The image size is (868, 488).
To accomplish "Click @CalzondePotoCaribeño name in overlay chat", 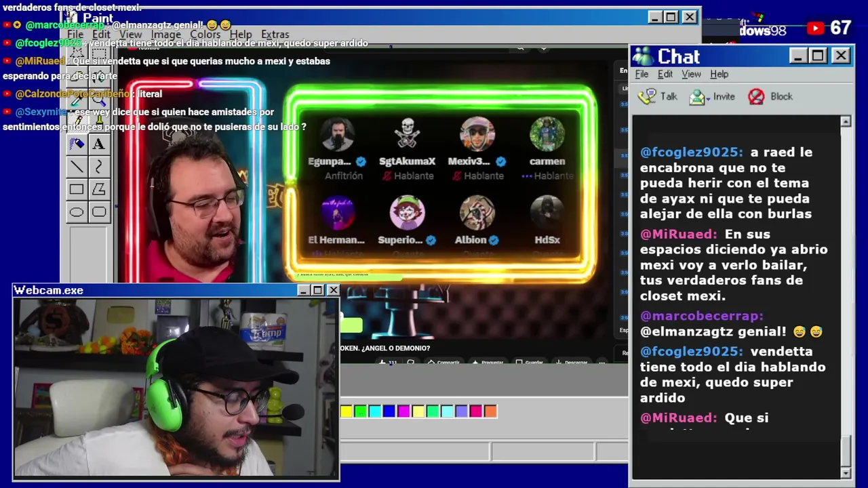I will [73, 94].
